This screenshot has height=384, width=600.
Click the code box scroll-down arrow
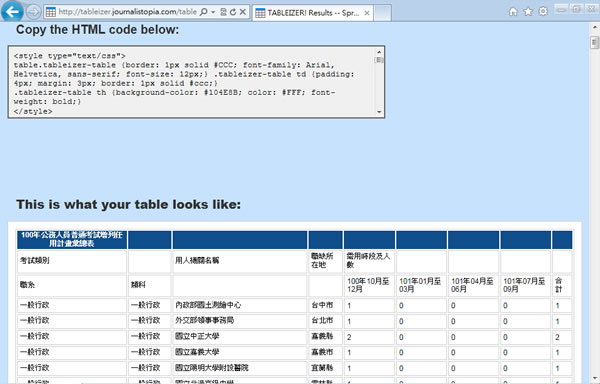[x=379, y=112]
